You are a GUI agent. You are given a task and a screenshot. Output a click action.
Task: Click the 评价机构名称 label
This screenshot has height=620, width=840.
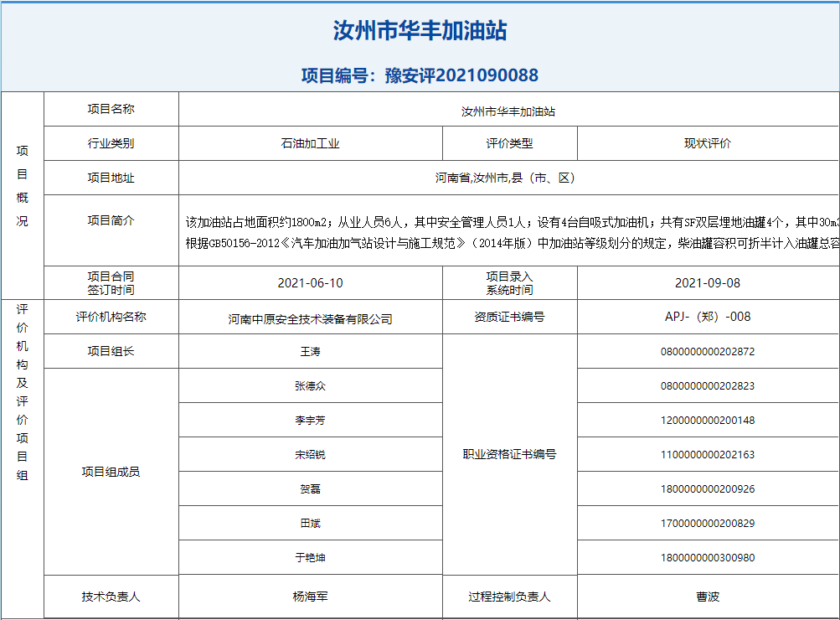(111, 317)
